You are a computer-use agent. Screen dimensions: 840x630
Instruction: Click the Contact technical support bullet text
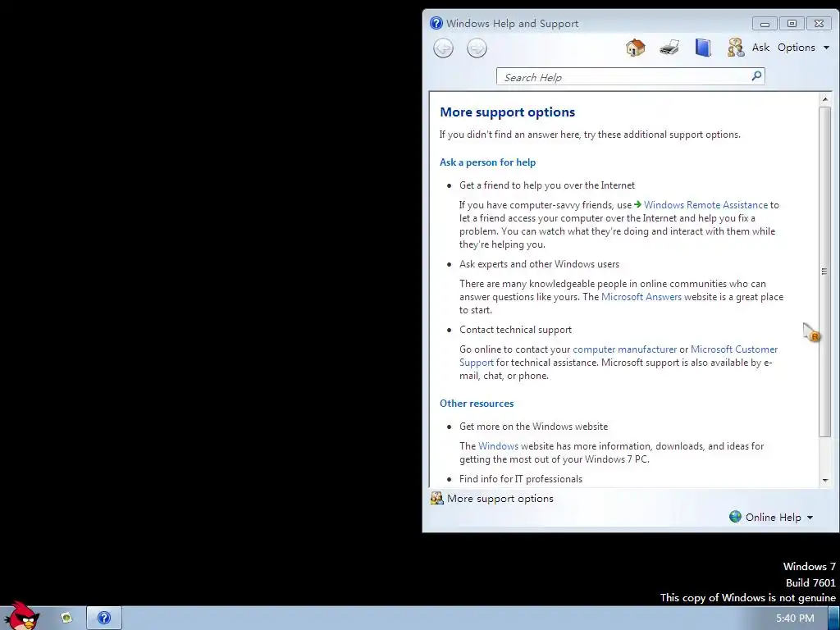[515, 330]
